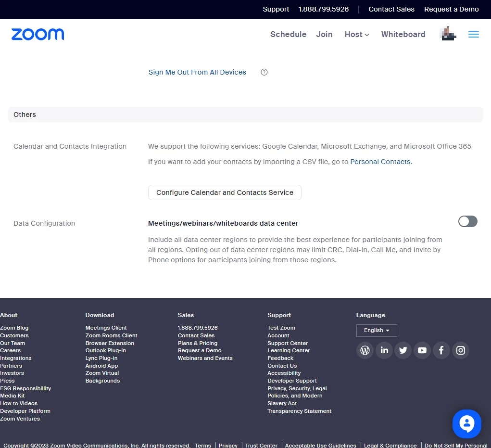This screenshot has width=491, height=448.
Task: Open Zoom Rooms Client download link
Action: click(x=111, y=335)
